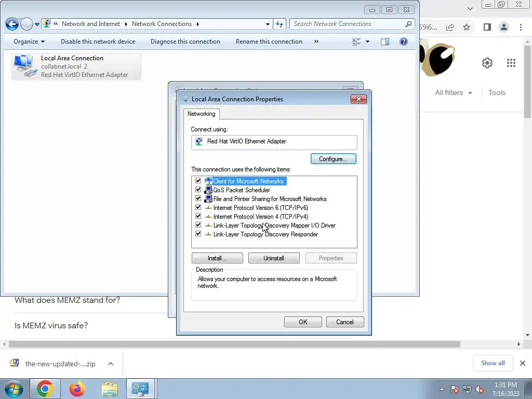Choose Diagnose this connection
The height and width of the screenshot is (399, 532).
point(185,42)
